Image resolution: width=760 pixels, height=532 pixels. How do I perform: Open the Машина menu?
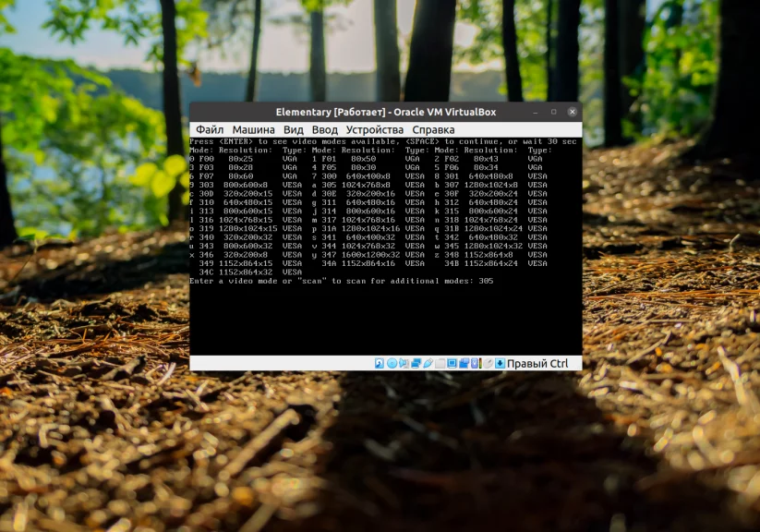pos(254,129)
